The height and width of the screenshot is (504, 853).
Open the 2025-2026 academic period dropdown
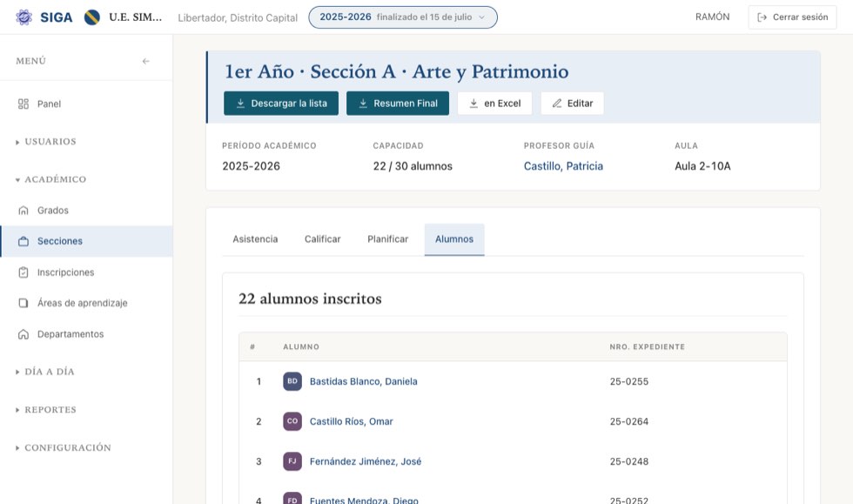[x=402, y=17]
